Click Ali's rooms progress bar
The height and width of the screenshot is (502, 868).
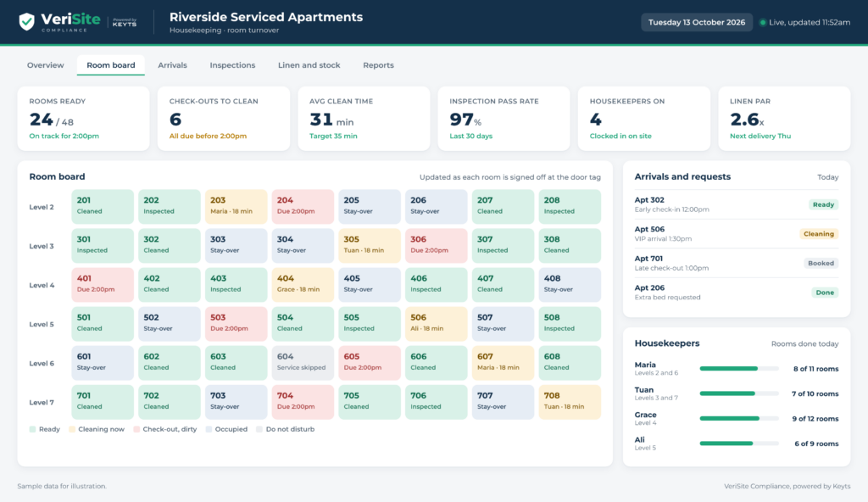[x=739, y=443]
